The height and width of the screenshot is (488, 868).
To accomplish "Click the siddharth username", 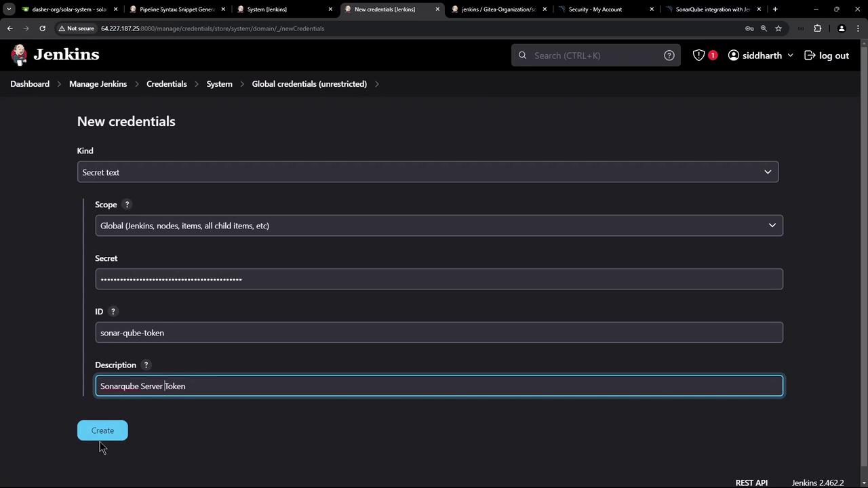I will pyautogui.click(x=762, y=56).
